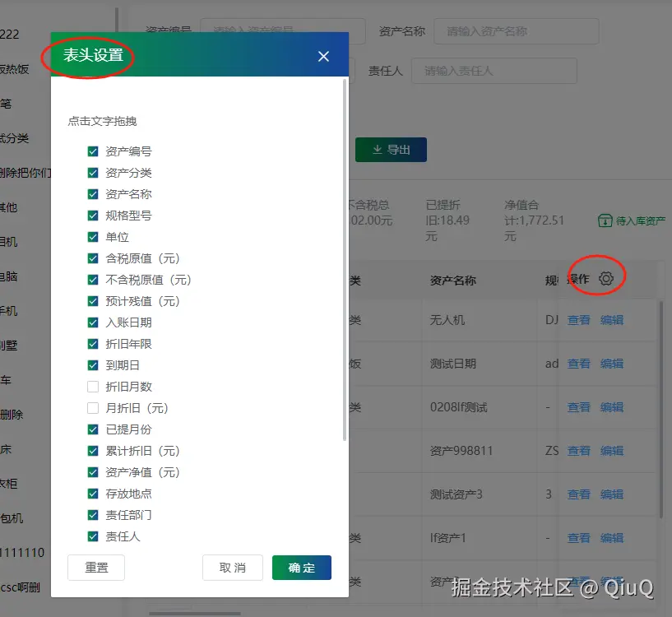Uncheck the 资产分类 checkbox
This screenshot has width=672, height=617.
point(93,173)
